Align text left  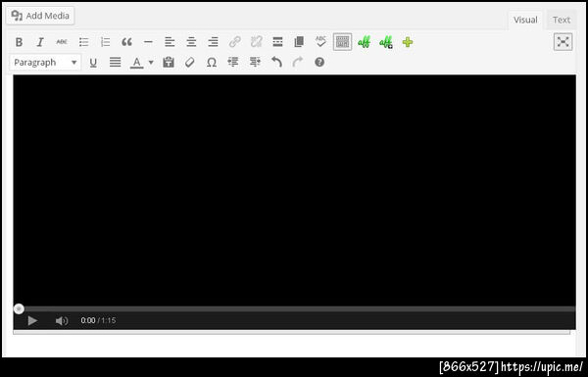[x=170, y=42]
